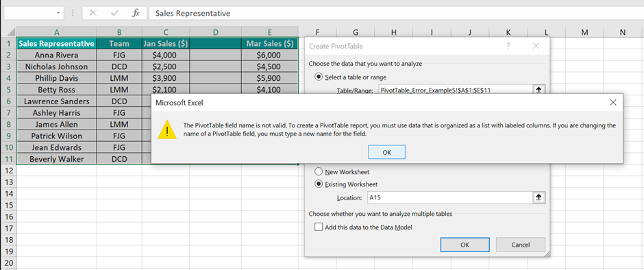Click the empty header cell D1
This screenshot has width=644, height=270.
[216, 44]
